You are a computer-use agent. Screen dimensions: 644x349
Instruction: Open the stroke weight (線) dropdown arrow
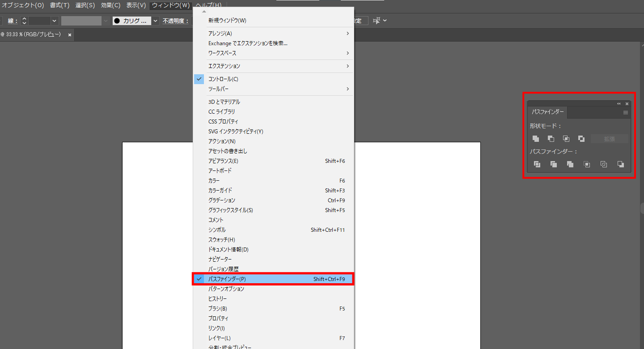pos(55,21)
